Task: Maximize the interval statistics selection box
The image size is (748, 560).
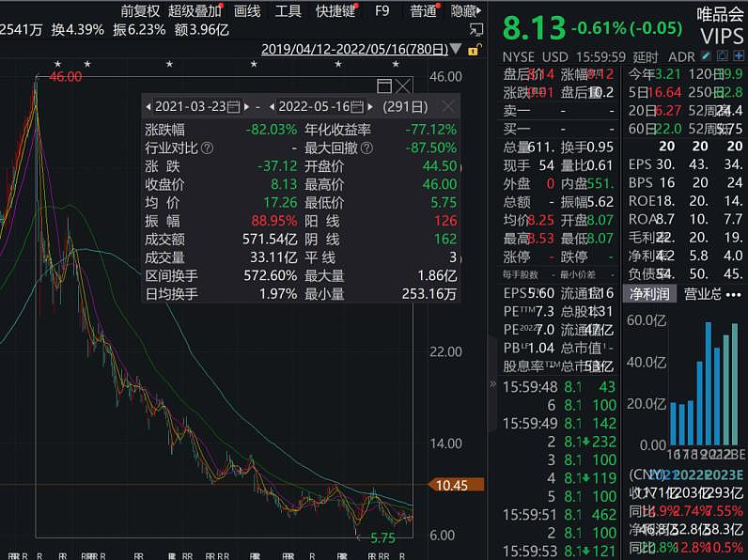Action: (x=384, y=86)
